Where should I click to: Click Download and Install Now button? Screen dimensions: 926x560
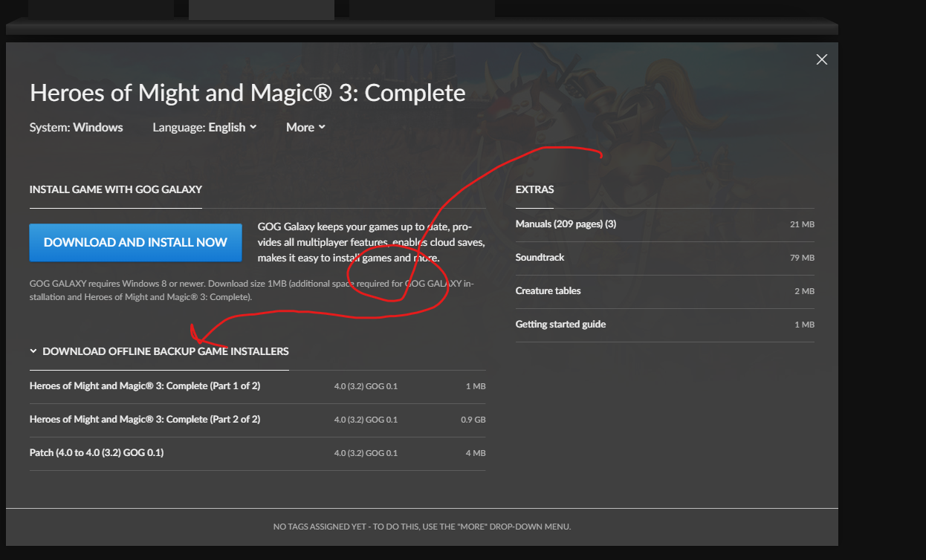[135, 242]
